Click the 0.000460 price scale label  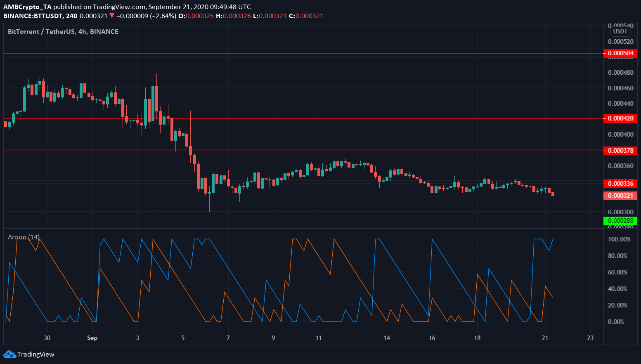tap(620, 88)
